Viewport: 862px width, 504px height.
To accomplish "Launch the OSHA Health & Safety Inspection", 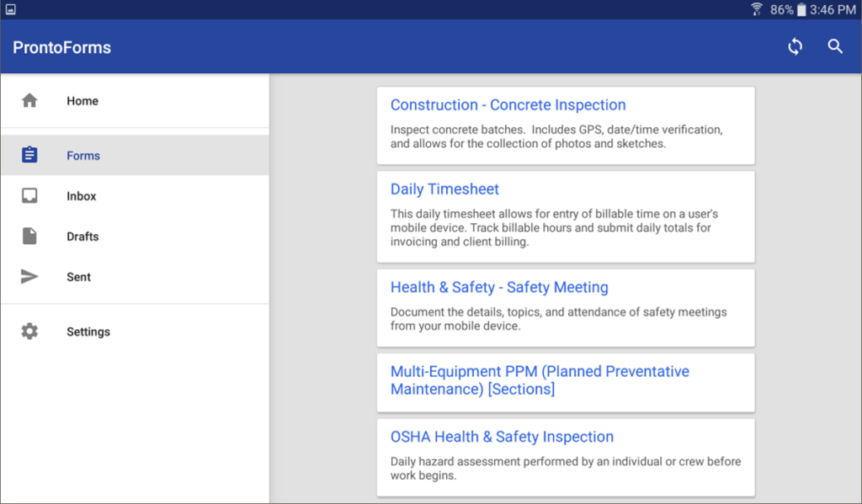I will tap(502, 436).
